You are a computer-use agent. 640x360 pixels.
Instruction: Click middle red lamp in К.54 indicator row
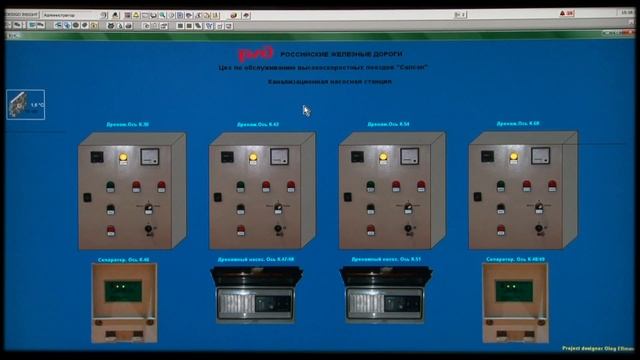(x=396, y=186)
